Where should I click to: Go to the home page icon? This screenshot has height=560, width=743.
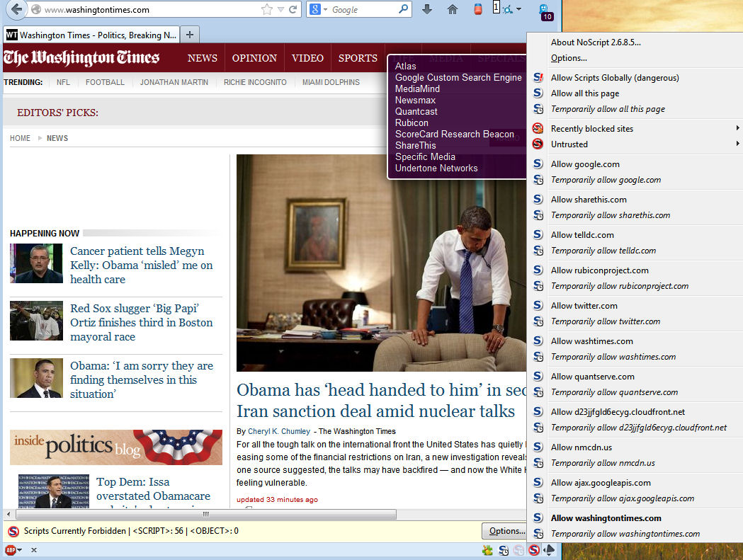tap(453, 10)
